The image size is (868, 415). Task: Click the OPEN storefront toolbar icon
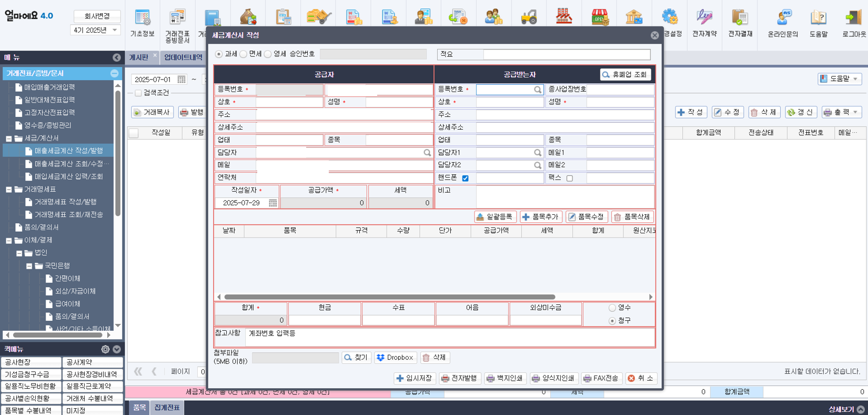(x=599, y=17)
